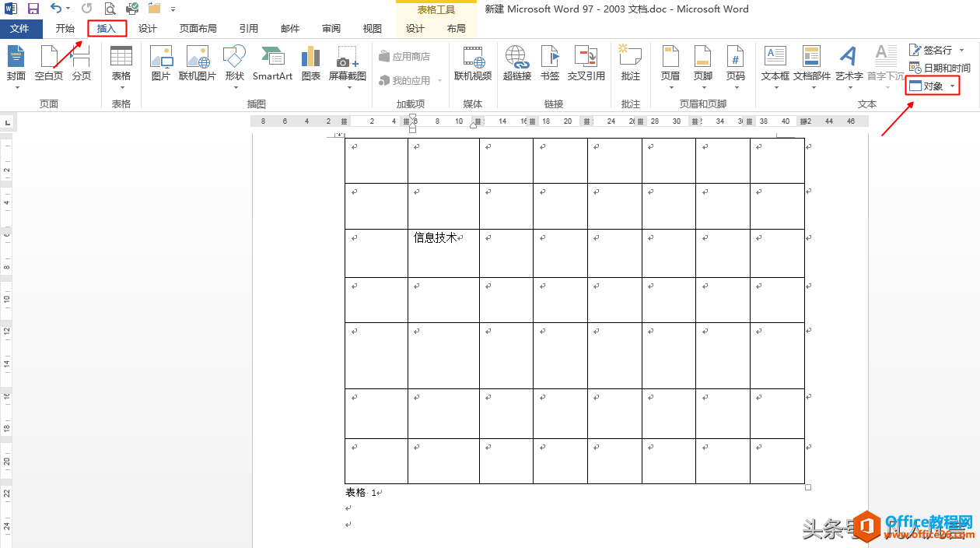The width and height of the screenshot is (980, 548).
Task: Open the Table Tools Layout (布局) tab
Action: [457, 29]
